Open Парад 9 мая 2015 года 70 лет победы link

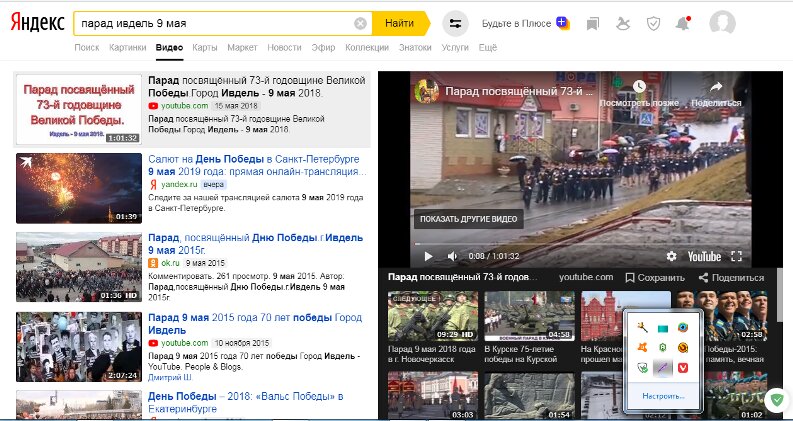tap(255, 324)
